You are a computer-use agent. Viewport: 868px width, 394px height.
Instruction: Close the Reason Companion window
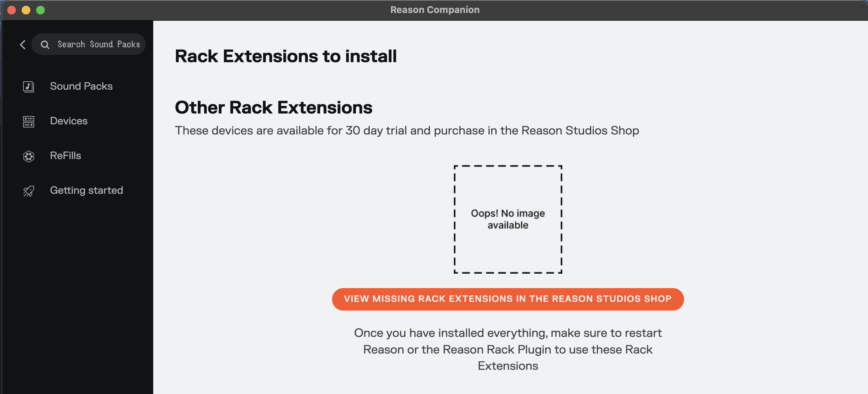click(x=12, y=10)
